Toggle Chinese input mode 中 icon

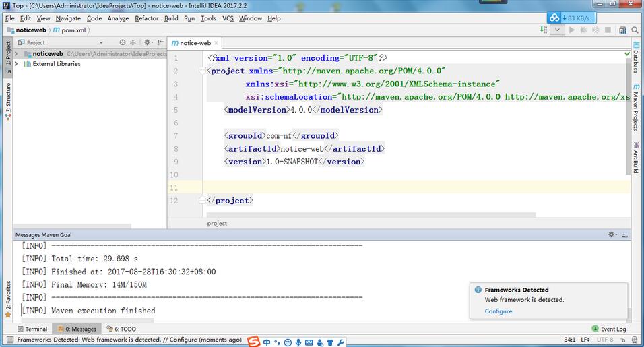[267, 342]
